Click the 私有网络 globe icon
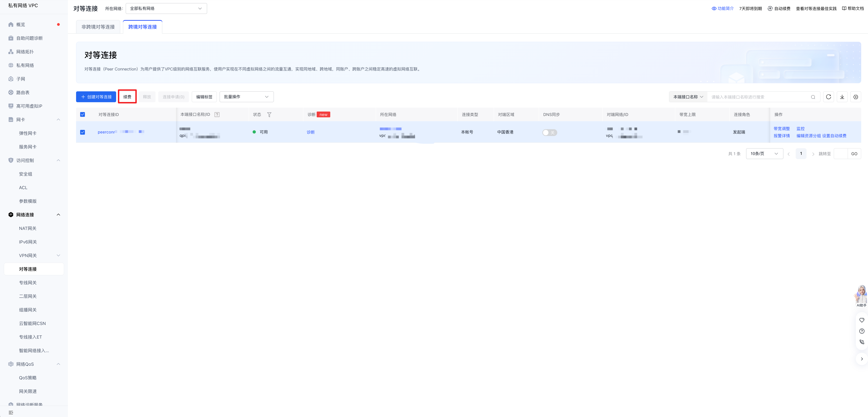Screen dimensions: 868x417 point(11,65)
